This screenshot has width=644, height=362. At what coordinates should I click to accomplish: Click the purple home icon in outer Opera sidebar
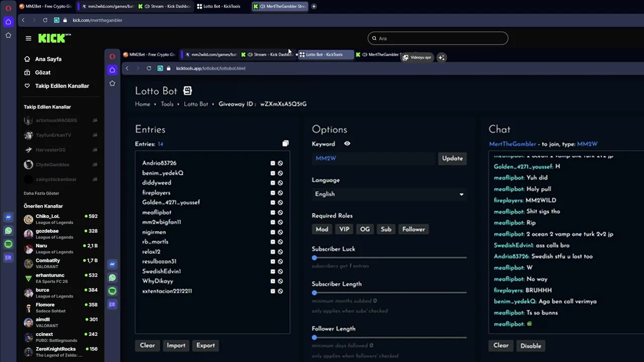(8, 22)
